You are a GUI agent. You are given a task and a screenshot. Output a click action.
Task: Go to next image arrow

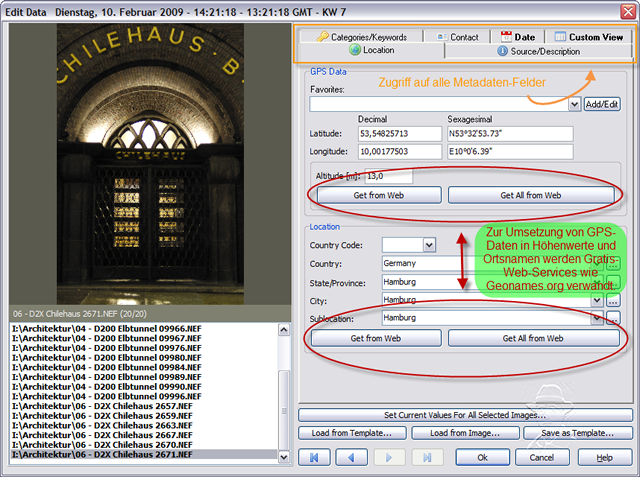point(389,457)
